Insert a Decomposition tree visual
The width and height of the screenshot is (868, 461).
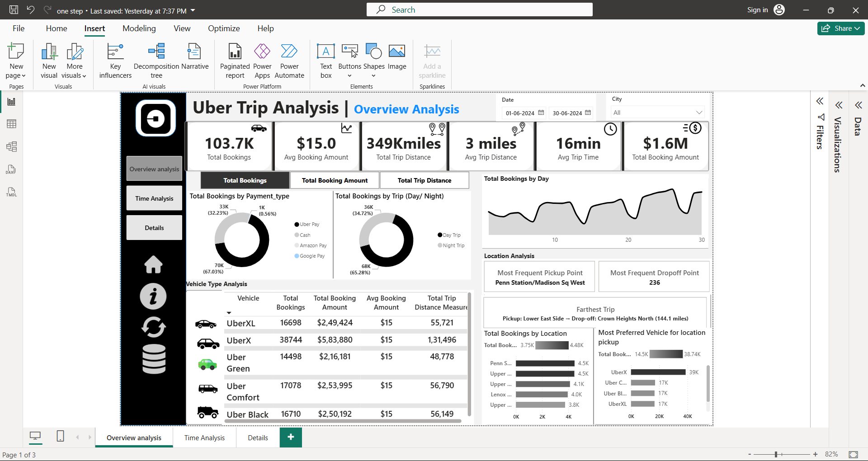pyautogui.click(x=156, y=61)
